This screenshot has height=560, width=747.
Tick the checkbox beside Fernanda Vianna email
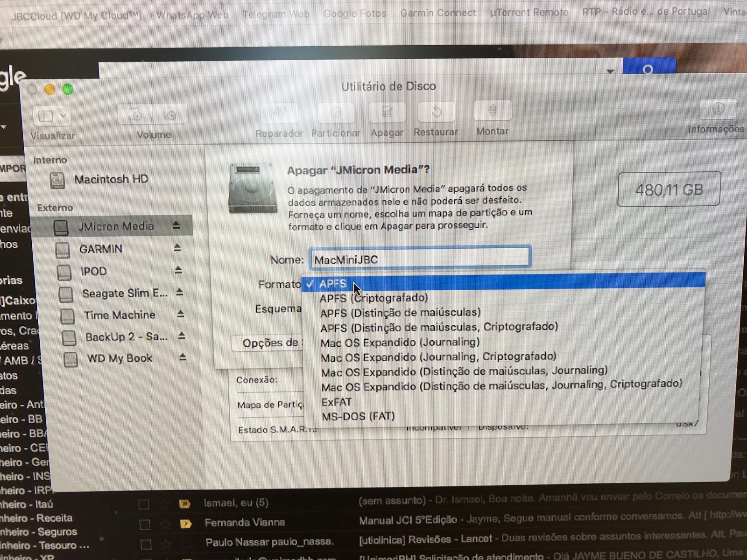[x=145, y=524]
